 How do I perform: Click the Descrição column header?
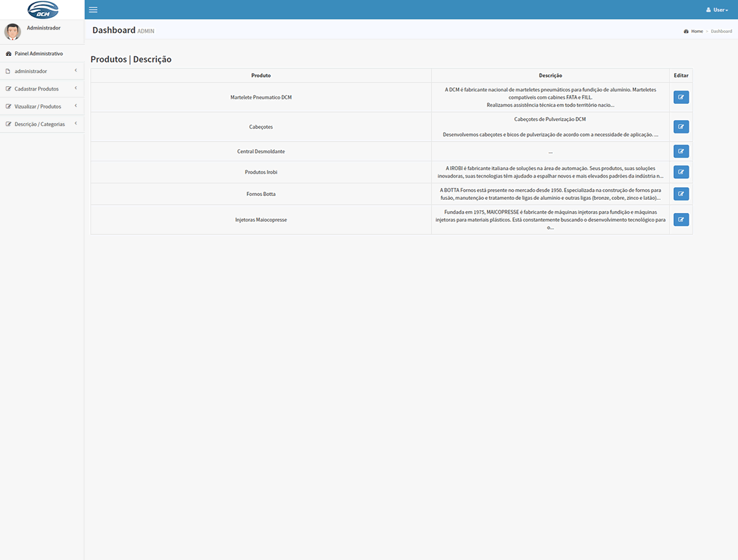(550, 76)
